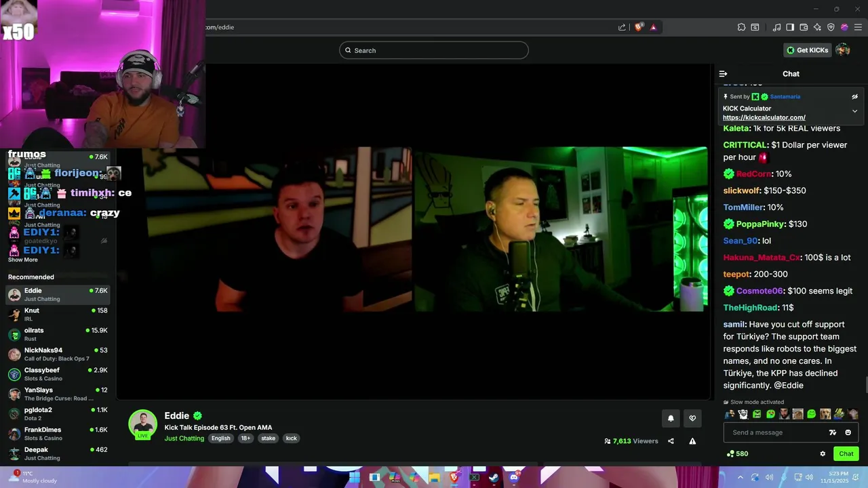Report stream using warning triangle icon
This screenshot has width=868, height=488.
coord(692,441)
